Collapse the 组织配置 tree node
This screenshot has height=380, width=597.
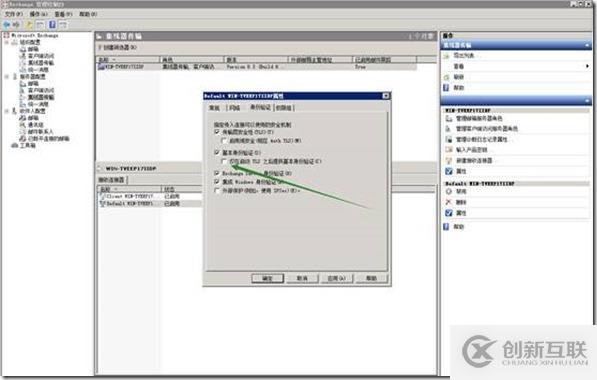tap(7, 42)
